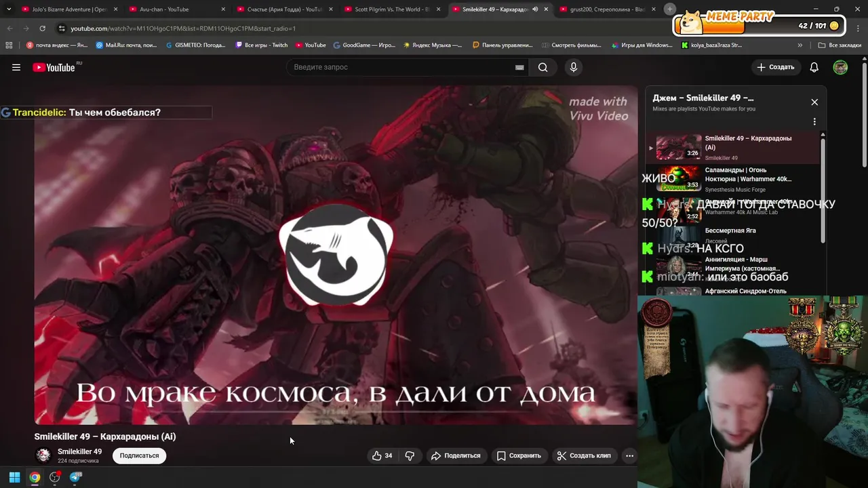868x488 pixels.
Task: Like the Кархарадоны video
Action: tap(382, 455)
